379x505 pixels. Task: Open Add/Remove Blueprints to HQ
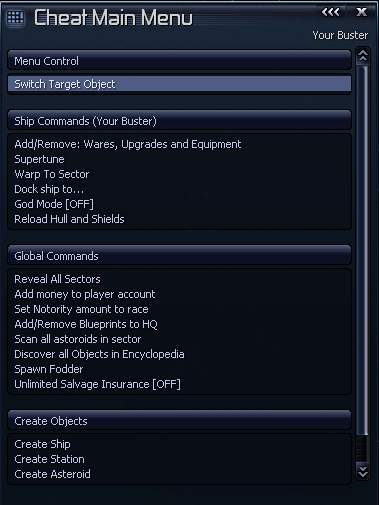(x=86, y=324)
